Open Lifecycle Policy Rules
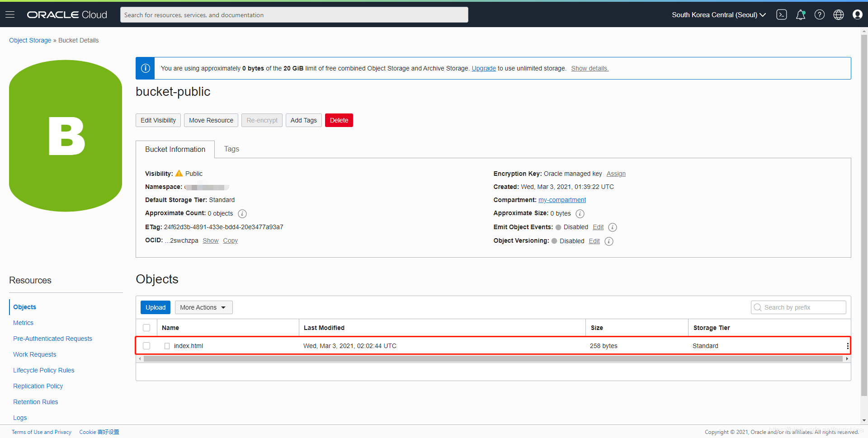The height and width of the screenshot is (438, 868). click(43, 370)
